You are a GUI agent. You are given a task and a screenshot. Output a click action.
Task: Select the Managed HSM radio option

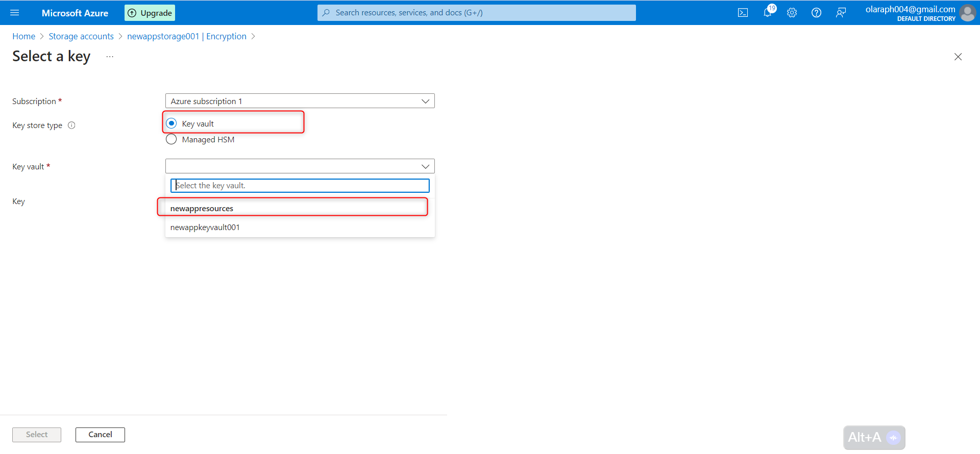click(x=171, y=139)
